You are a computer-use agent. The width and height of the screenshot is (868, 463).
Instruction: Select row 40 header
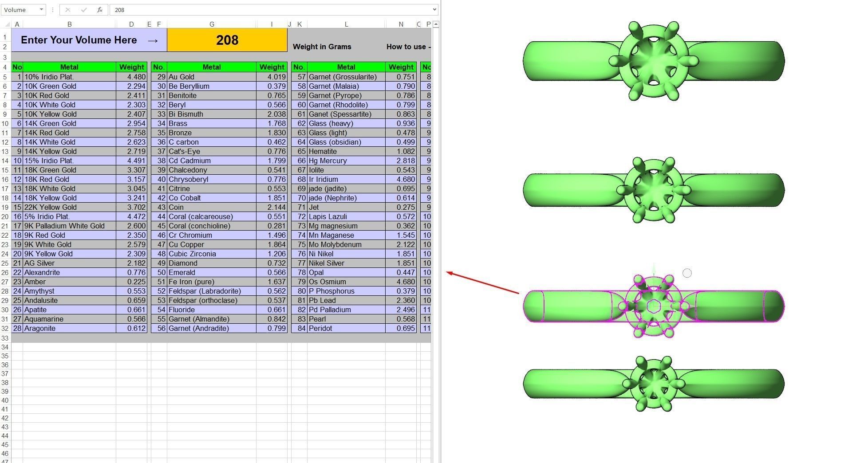[5, 400]
